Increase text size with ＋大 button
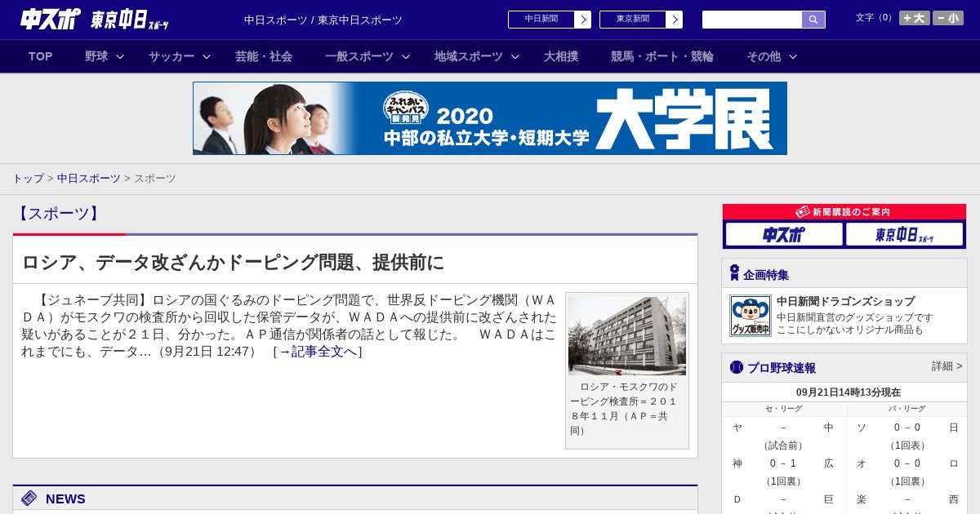The height and width of the screenshot is (514, 980). pos(915,18)
